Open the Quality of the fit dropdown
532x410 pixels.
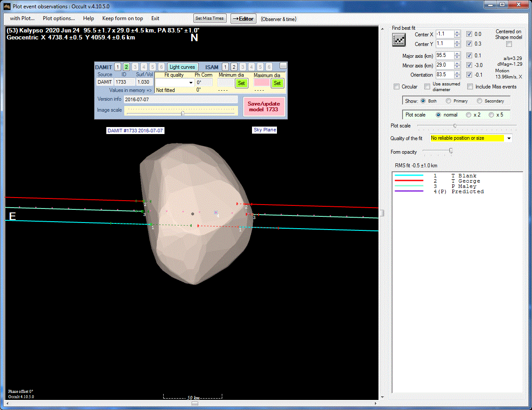click(x=508, y=138)
